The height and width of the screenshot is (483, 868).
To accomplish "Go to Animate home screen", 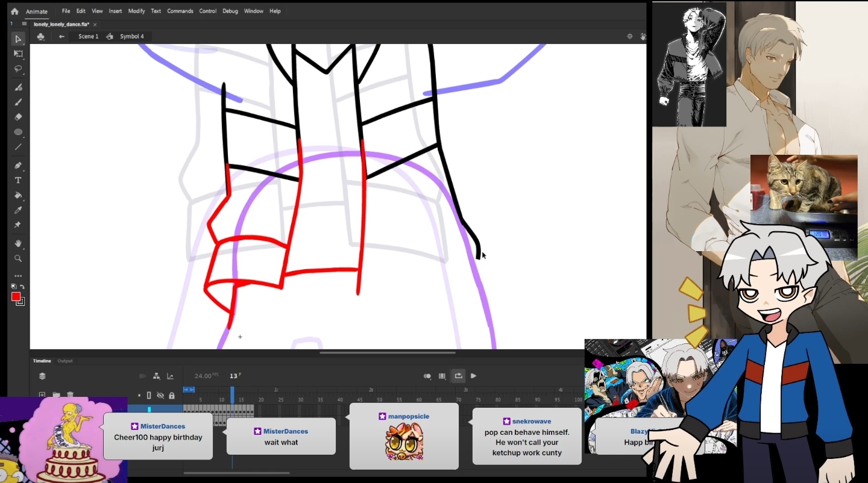I will [x=14, y=11].
